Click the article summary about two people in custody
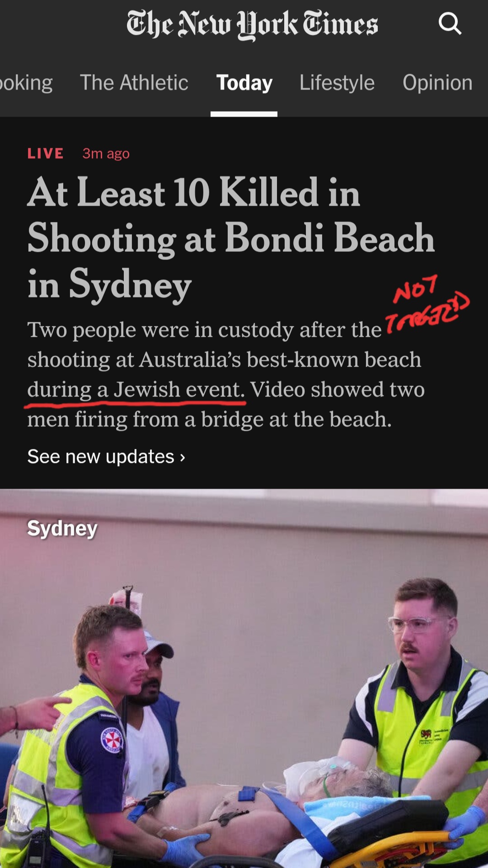The image size is (488, 868). (226, 374)
